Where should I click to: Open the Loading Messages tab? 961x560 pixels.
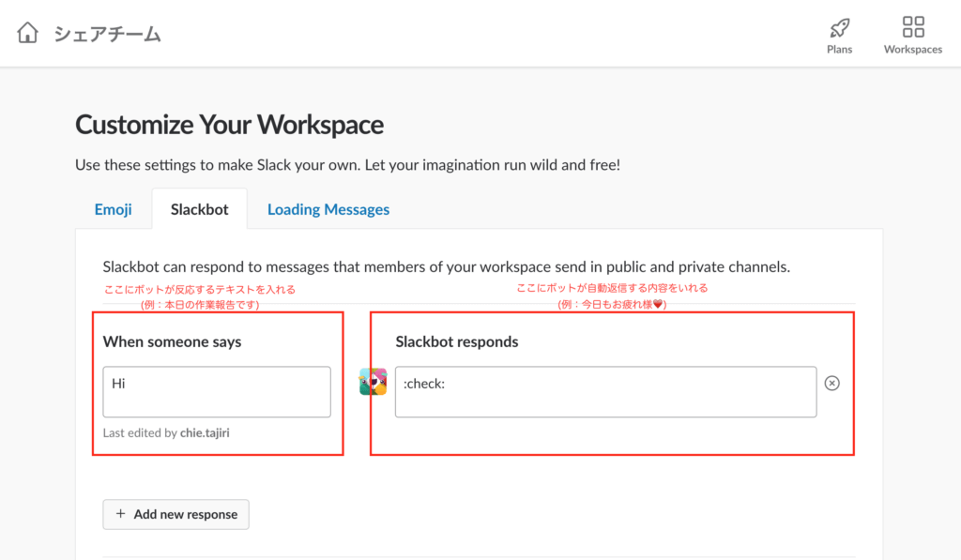tap(328, 209)
